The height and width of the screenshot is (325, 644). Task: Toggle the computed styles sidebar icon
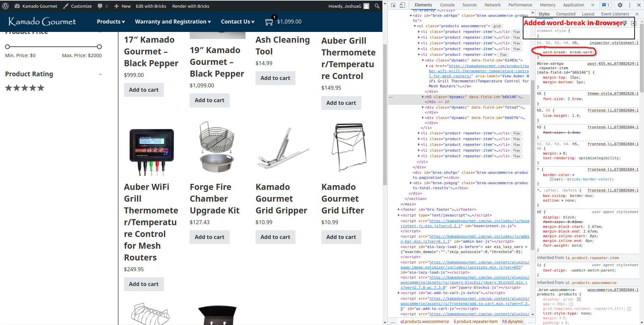coord(634,23)
